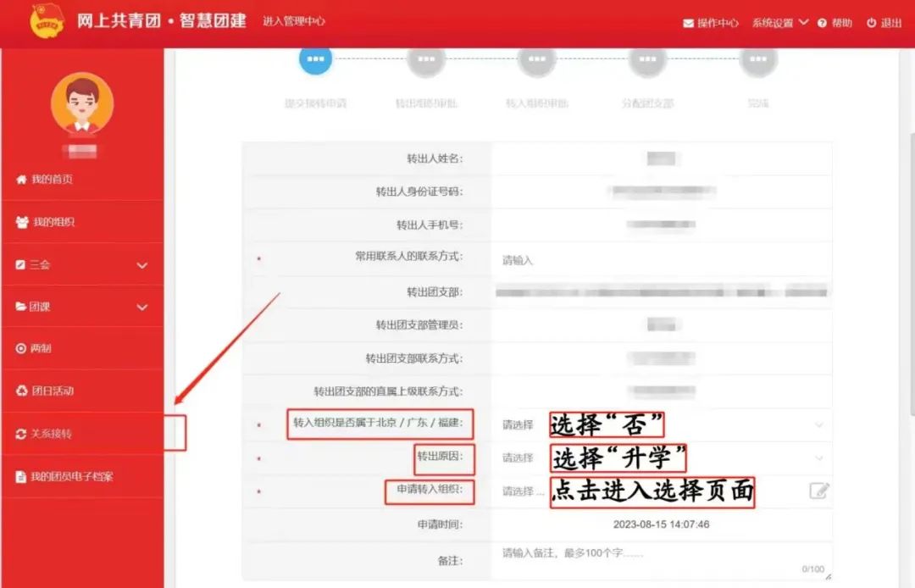915x588 pixels.
Task: Open 操作中心 envelope icon in header
Action: [x=689, y=24]
